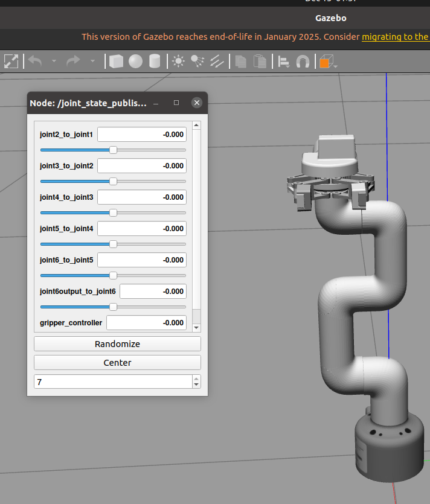This screenshot has width=430, height=504.
Task: Add a directional light source
Action: click(217, 61)
